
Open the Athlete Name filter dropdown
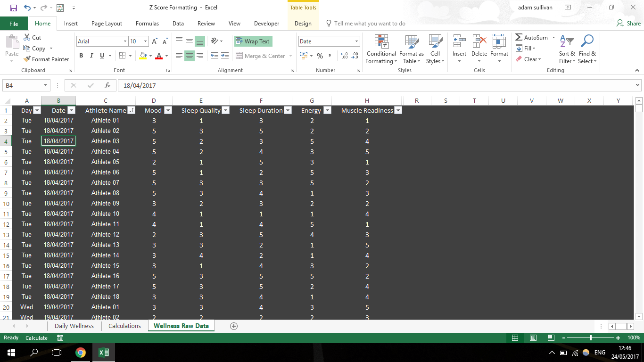[x=131, y=110]
